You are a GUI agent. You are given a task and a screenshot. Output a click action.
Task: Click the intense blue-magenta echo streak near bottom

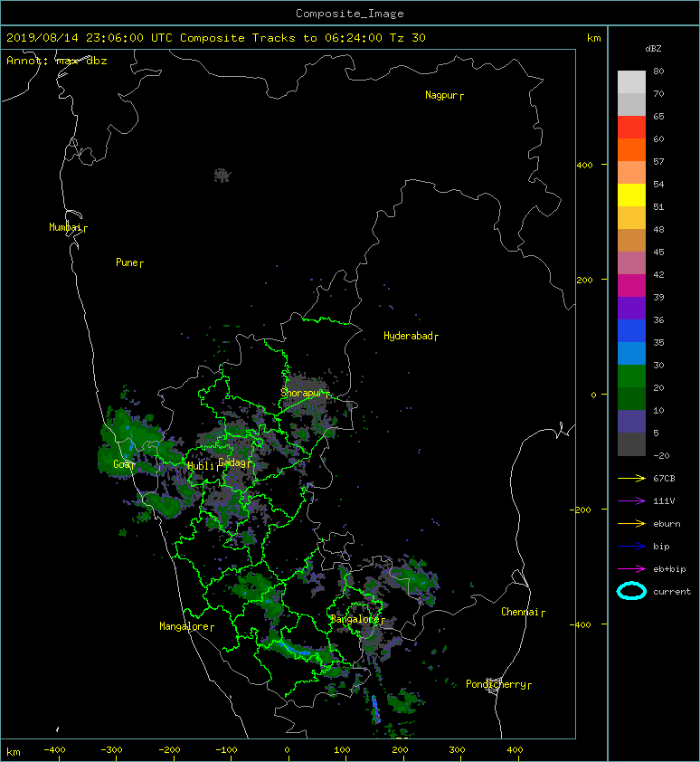(375, 710)
